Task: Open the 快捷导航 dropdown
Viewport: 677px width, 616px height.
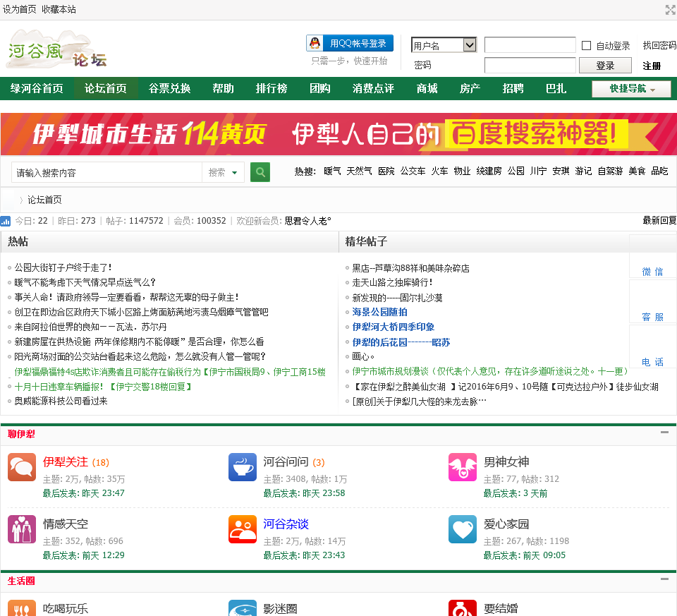Action: pyautogui.click(x=631, y=89)
